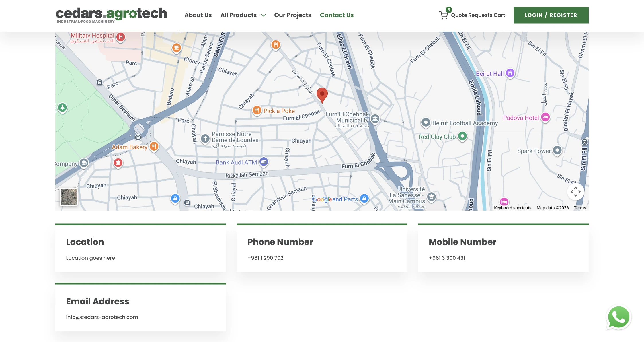Click the Bank Audi ATM icon
The width and height of the screenshot is (644, 342).
(x=264, y=162)
